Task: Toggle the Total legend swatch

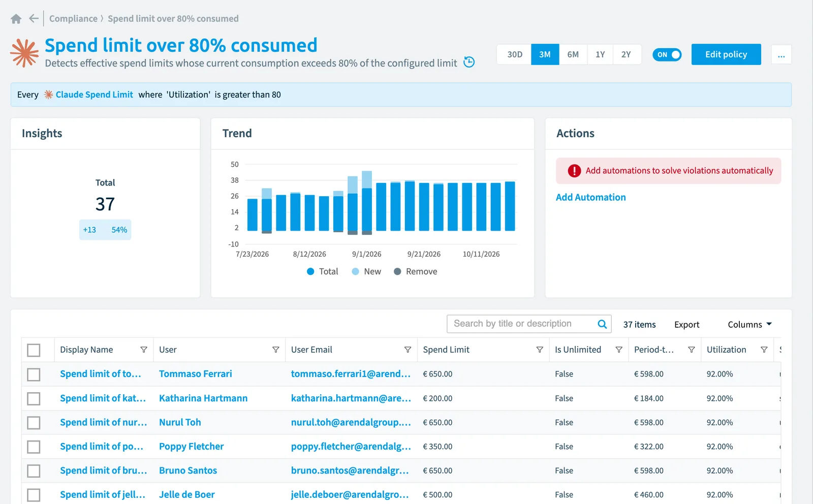Action: [310, 271]
